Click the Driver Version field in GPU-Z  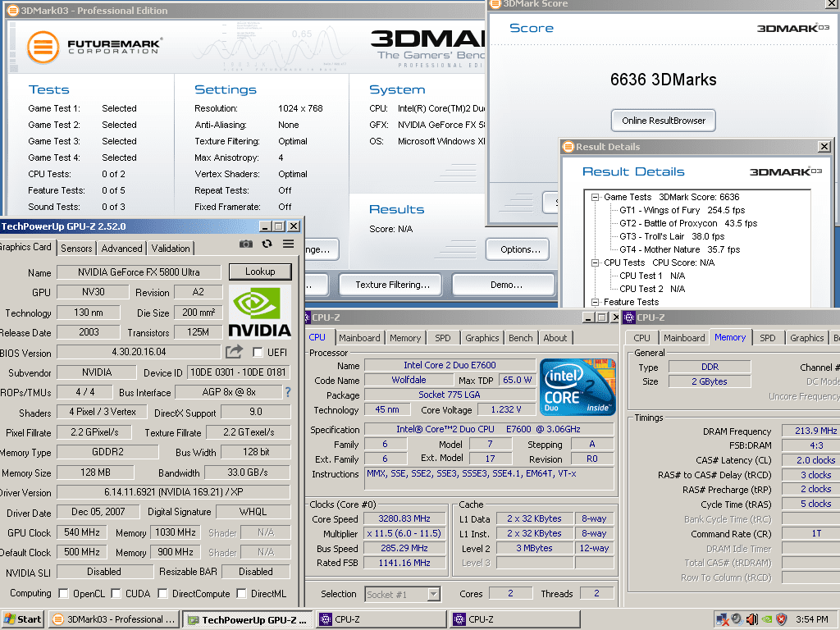click(174, 492)
